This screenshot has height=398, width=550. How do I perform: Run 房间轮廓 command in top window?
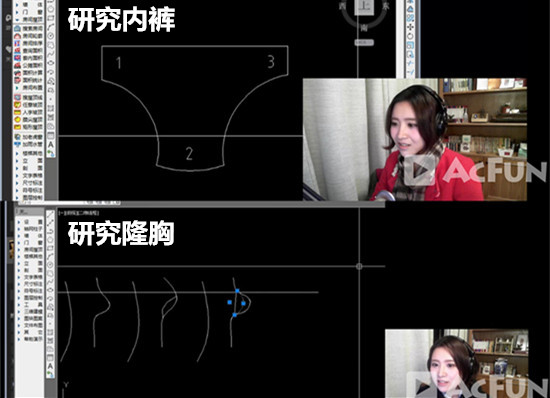[28, 36]
